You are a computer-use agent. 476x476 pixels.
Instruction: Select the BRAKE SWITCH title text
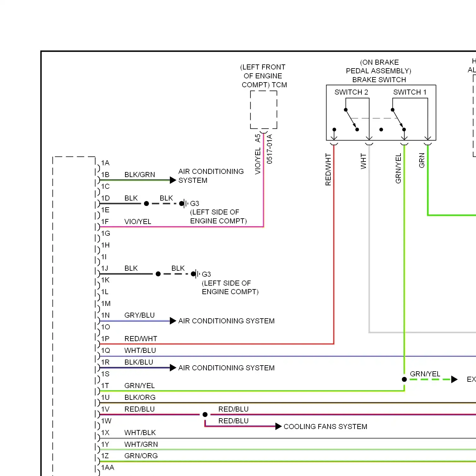[x=379, y=80]
